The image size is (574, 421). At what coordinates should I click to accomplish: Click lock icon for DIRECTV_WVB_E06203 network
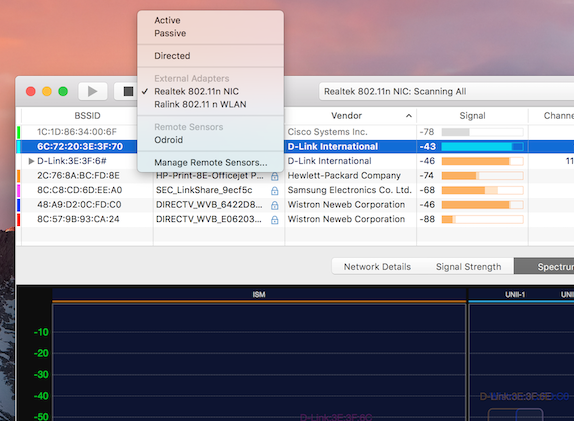point(275,220)
